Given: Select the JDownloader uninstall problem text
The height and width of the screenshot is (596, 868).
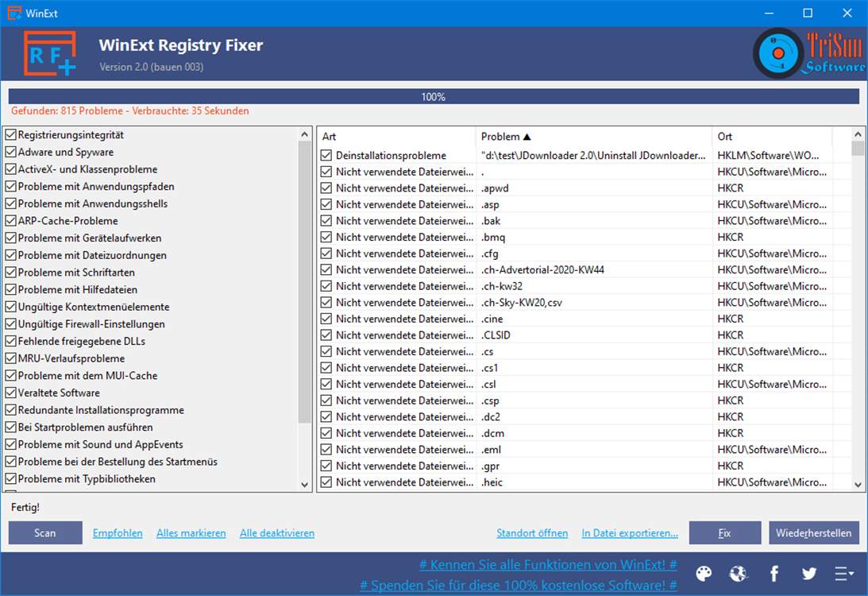Looking at the screenshot, I should click(593, 155).
